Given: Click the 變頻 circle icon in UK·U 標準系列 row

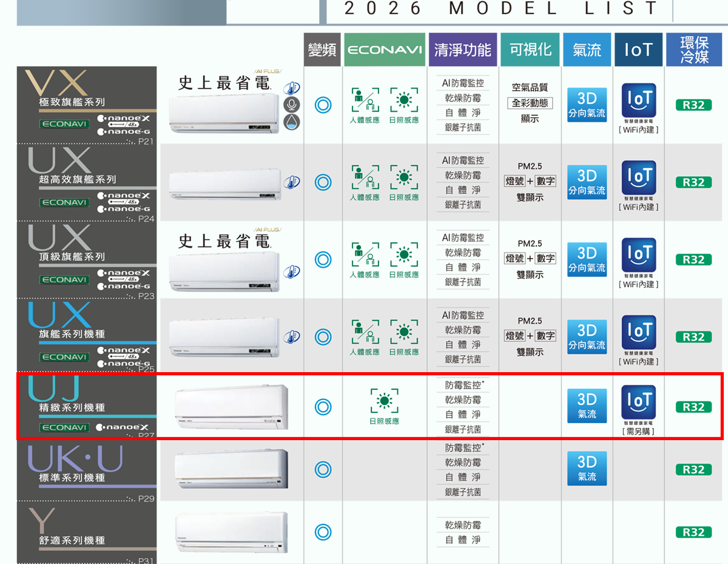Looking at the screenshot, I should 323,469.
